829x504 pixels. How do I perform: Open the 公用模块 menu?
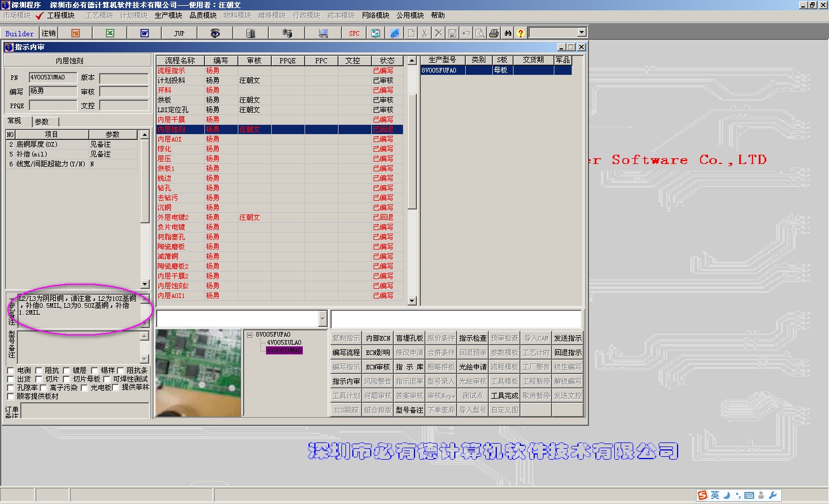410,16
